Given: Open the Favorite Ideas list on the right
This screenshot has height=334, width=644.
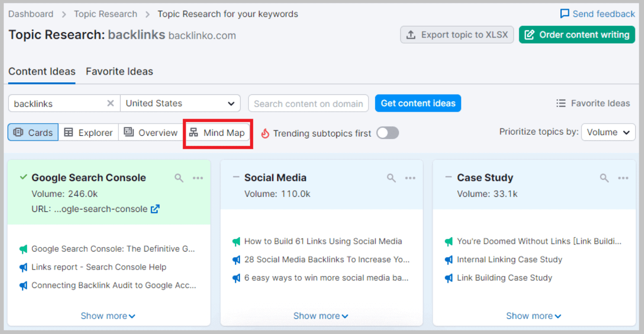Looking at the screenshot, I should click(593, 104).
